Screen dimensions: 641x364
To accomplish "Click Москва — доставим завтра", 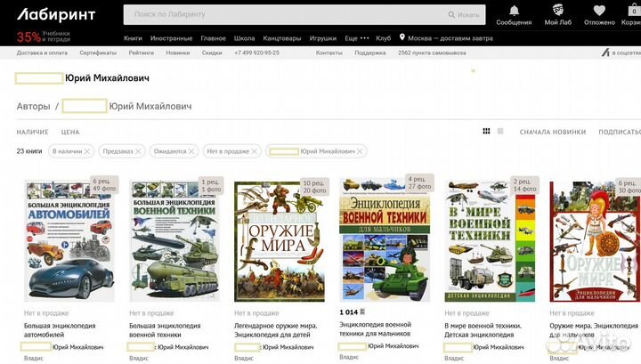I will pos(450,38).
